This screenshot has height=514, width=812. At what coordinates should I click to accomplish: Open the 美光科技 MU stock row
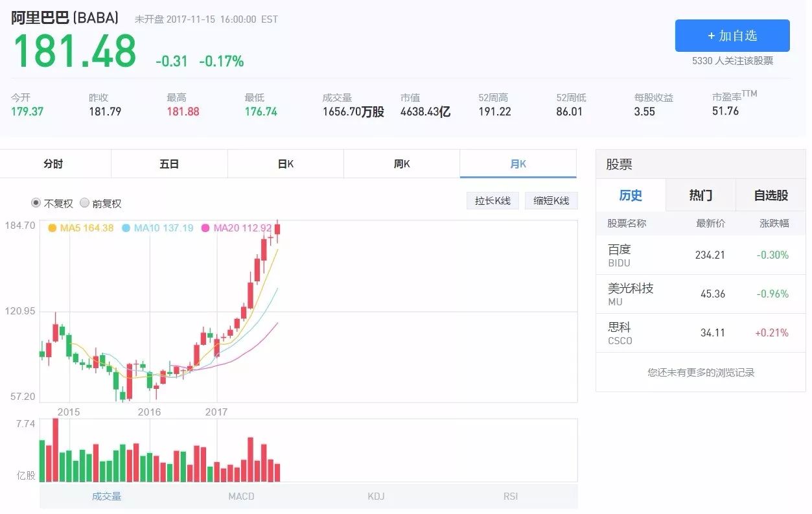701,294
